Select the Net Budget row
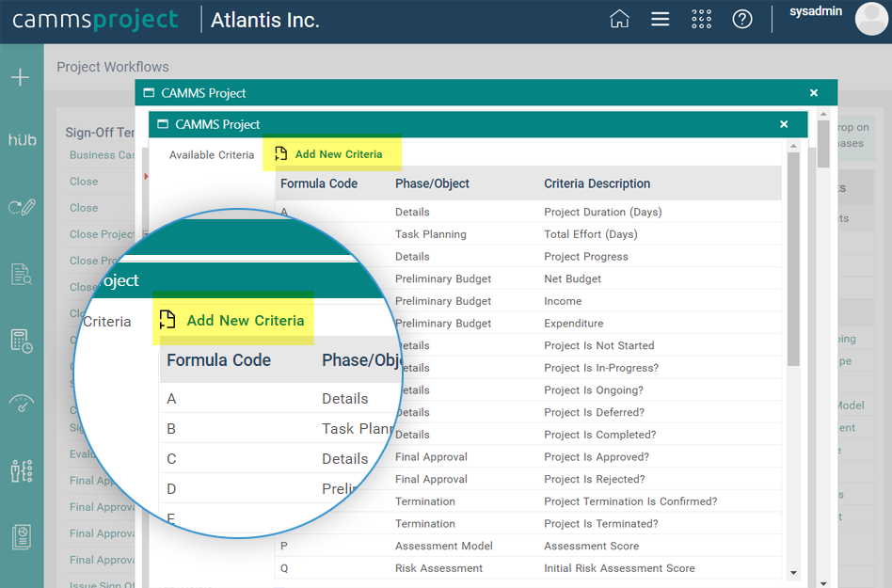 tap(528, 278)
